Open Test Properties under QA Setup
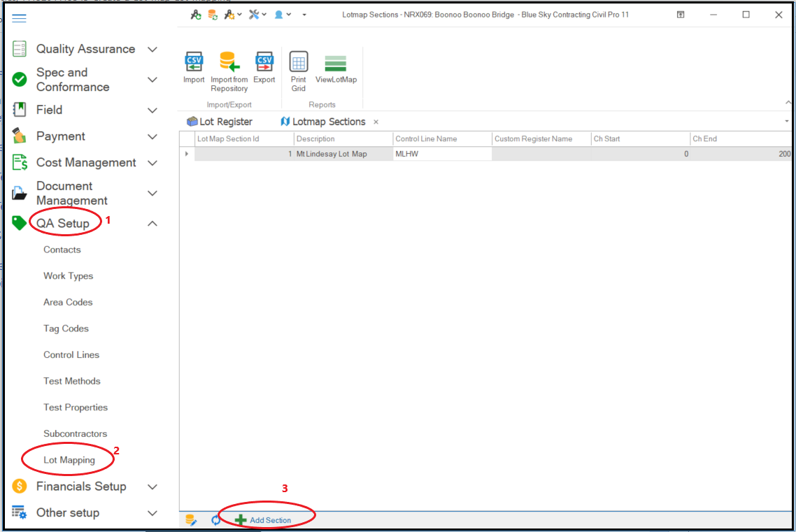Screen dimensions: 796x532 [x=75, y=408]
